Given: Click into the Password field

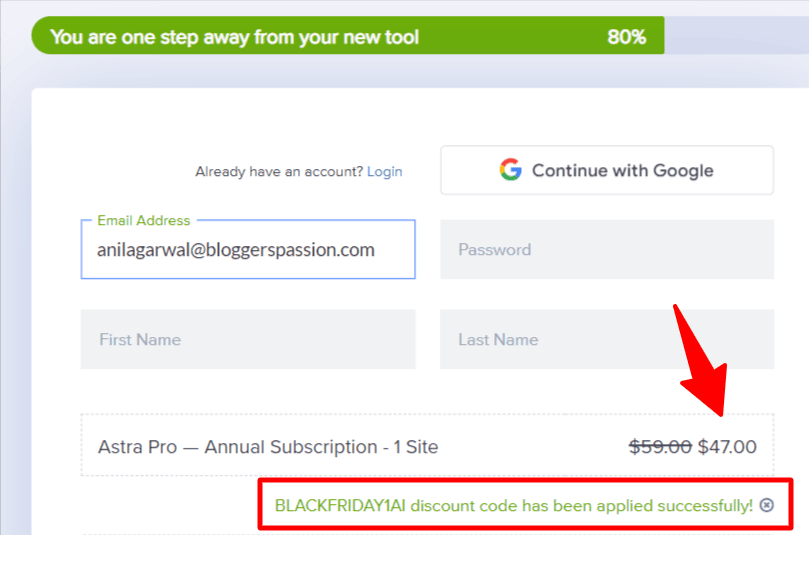Looking at the screenshot, I should [606, 250].
